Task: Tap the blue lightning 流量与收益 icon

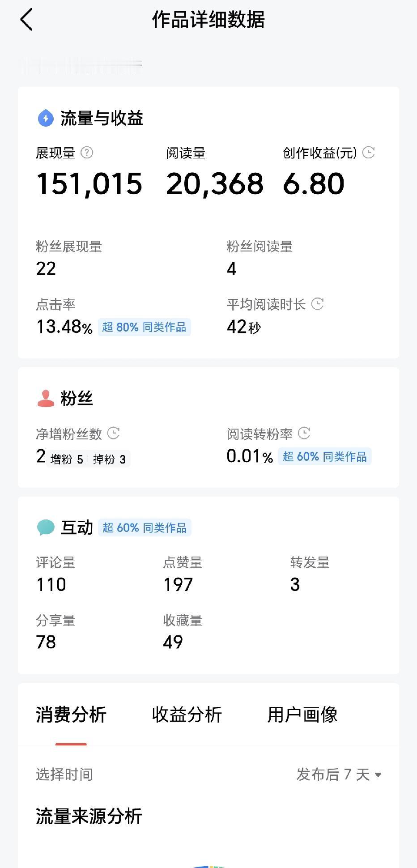Action: point(45,118)
